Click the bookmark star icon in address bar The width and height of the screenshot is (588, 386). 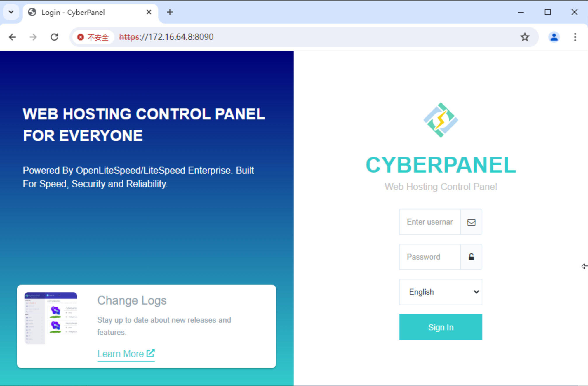(x=525, y=36)
